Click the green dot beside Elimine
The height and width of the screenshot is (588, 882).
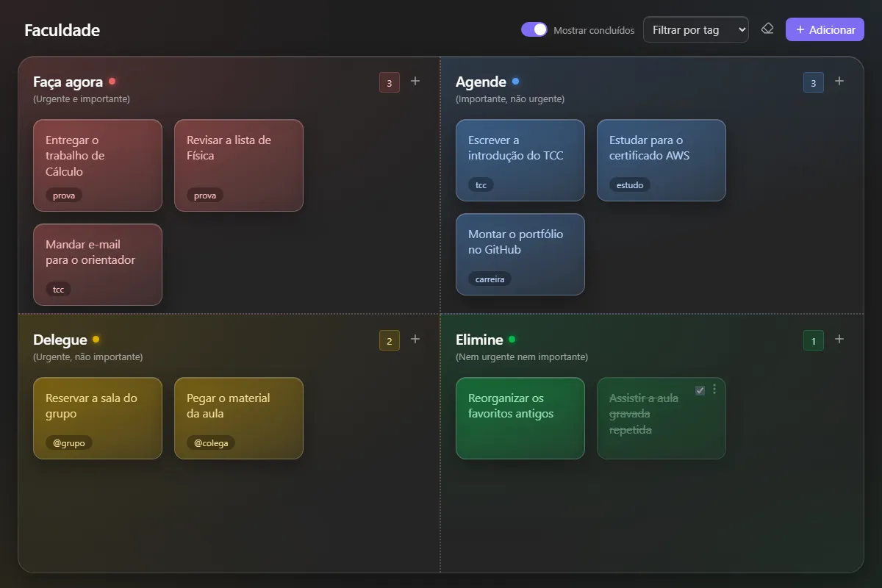(x=512, y=340)
